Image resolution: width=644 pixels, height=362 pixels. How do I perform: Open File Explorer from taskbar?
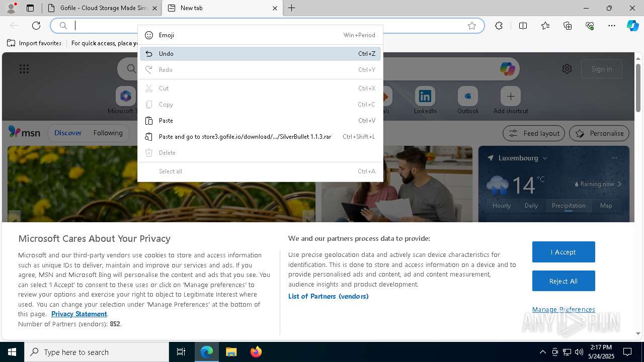[x=231, y=352]
